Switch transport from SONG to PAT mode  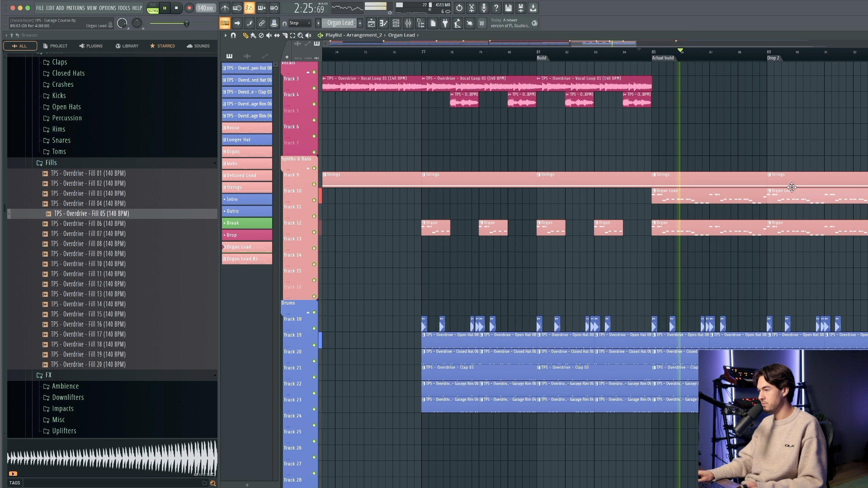pos(153,5)
